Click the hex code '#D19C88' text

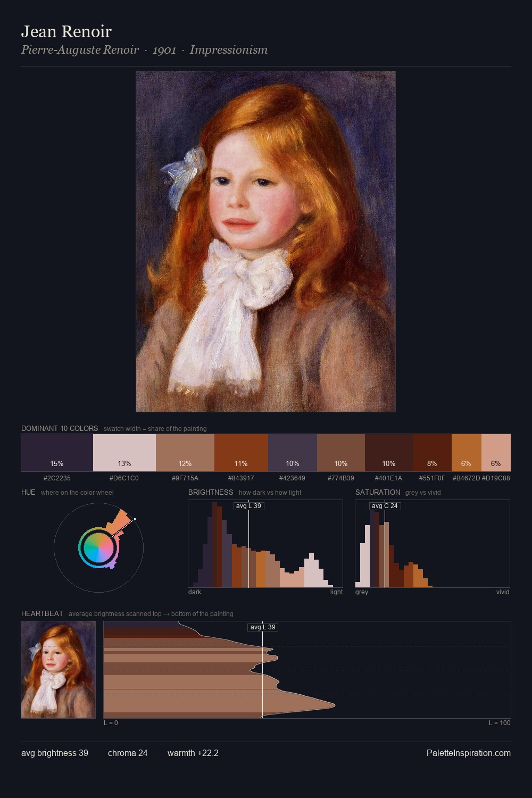pos(496,478)
